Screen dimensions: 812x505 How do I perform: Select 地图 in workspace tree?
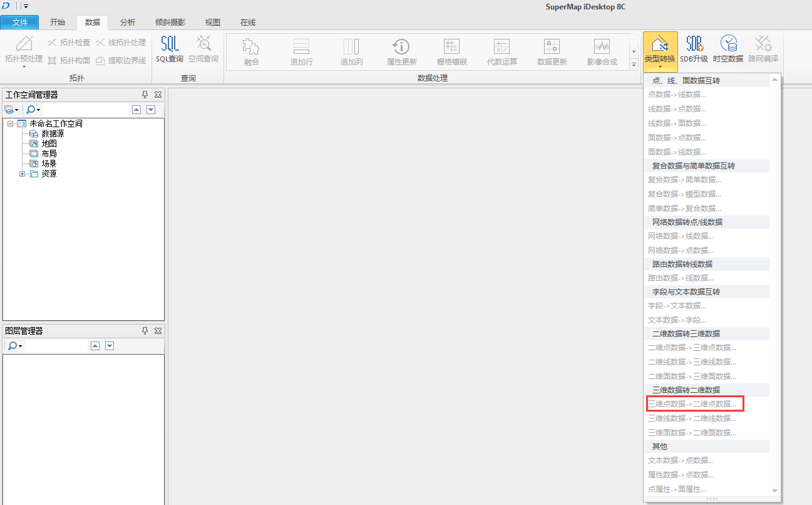(x=49, y=143)
